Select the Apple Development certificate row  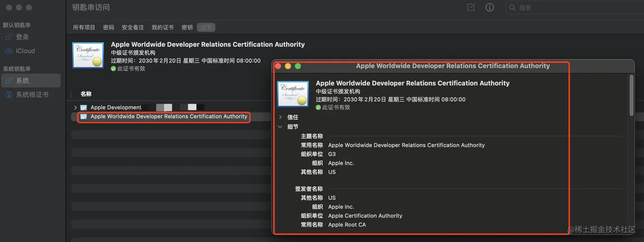tap(170, 108)
